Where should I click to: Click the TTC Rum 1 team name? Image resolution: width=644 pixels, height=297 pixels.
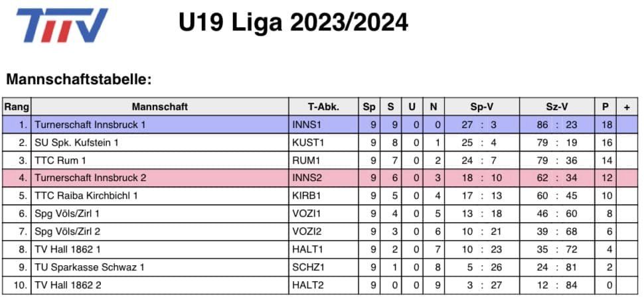coord(60,160)
